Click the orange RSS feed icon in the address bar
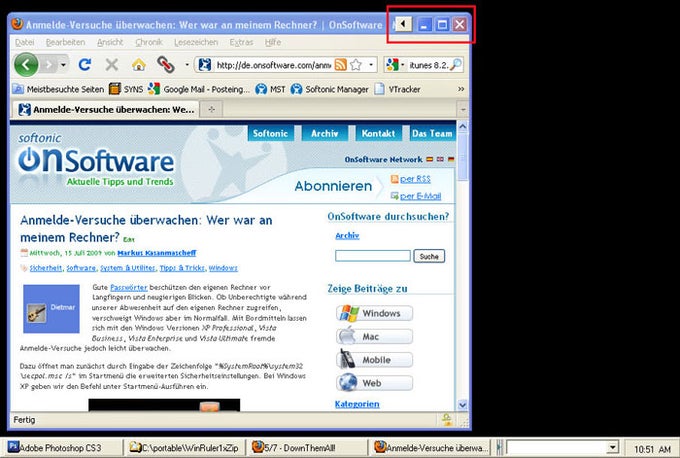 (x=341, y=65)
